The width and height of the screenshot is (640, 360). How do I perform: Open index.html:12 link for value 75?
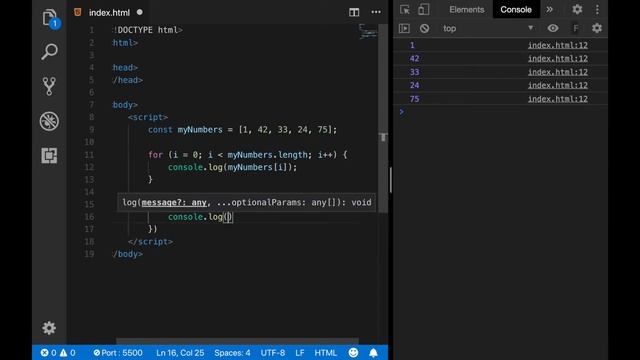coord(558,99)
